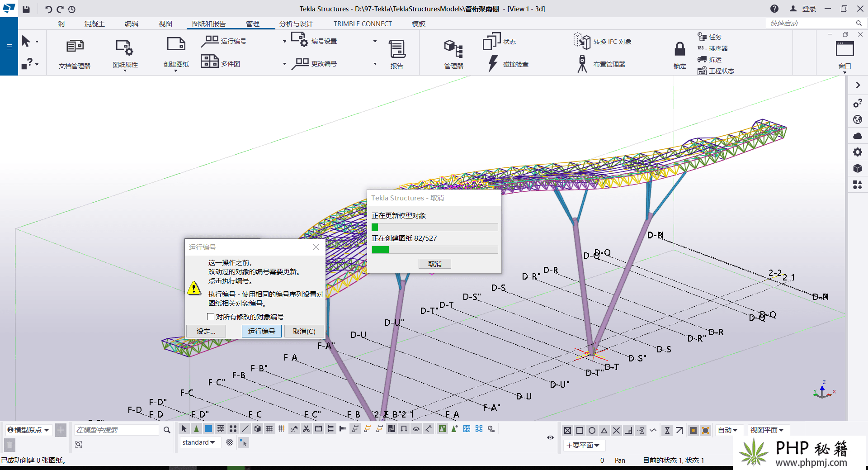This screenshot has width=868, height=470.
Task: Switch to the 混凝土 concrete tab
Action: (x=94, y=24)
